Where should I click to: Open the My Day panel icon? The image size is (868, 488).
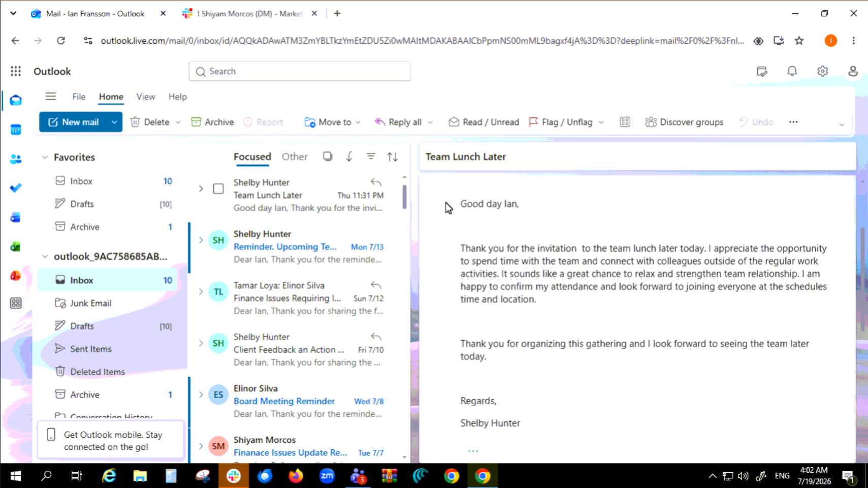(762, 71)
